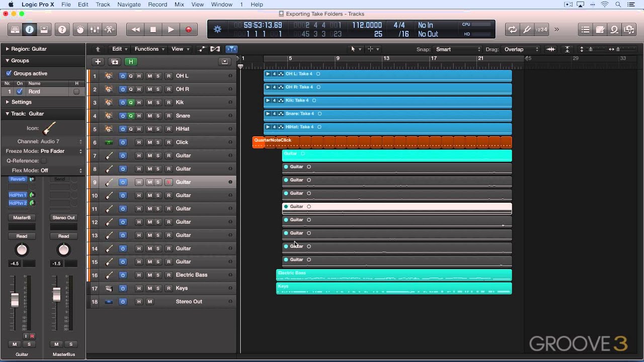644x362 pixels.
Task: Solo the Kik track
Action: click(158, 103)
